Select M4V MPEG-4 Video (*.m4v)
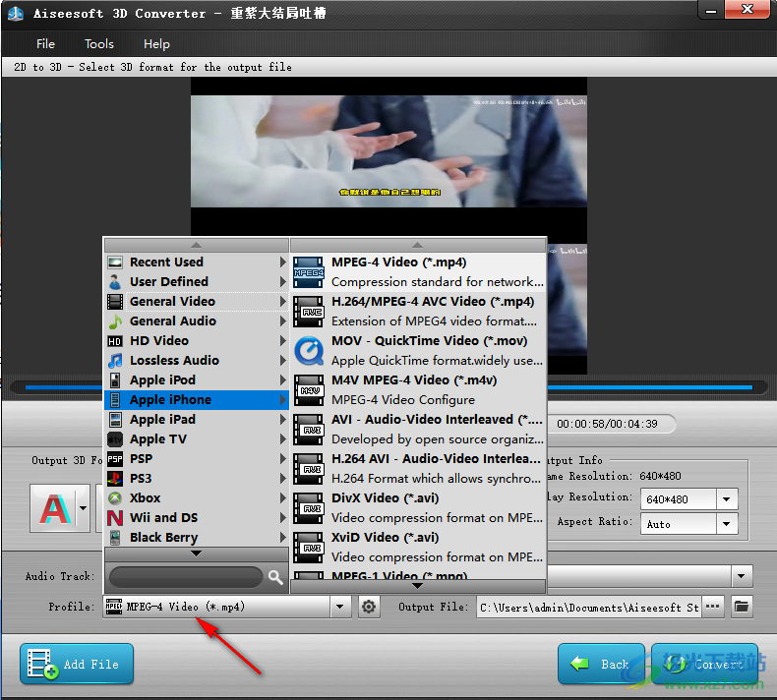 (419, 390)
